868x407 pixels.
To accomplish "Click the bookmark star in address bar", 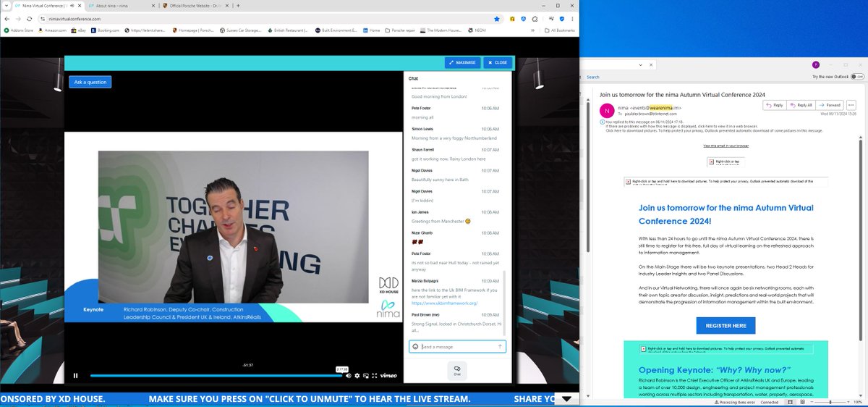I will pos(496,19).
